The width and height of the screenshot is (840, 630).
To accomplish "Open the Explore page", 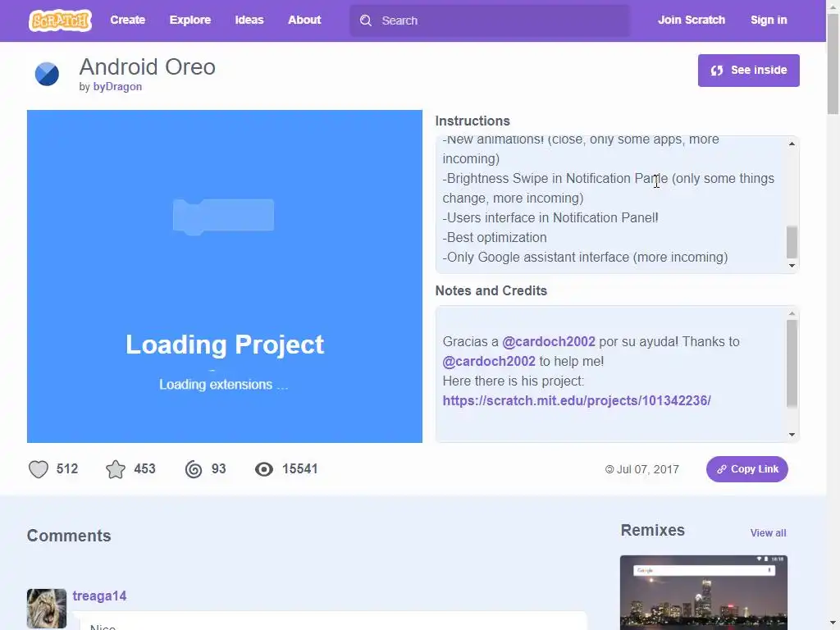I will pyautogui.click(x=190, y=20).
